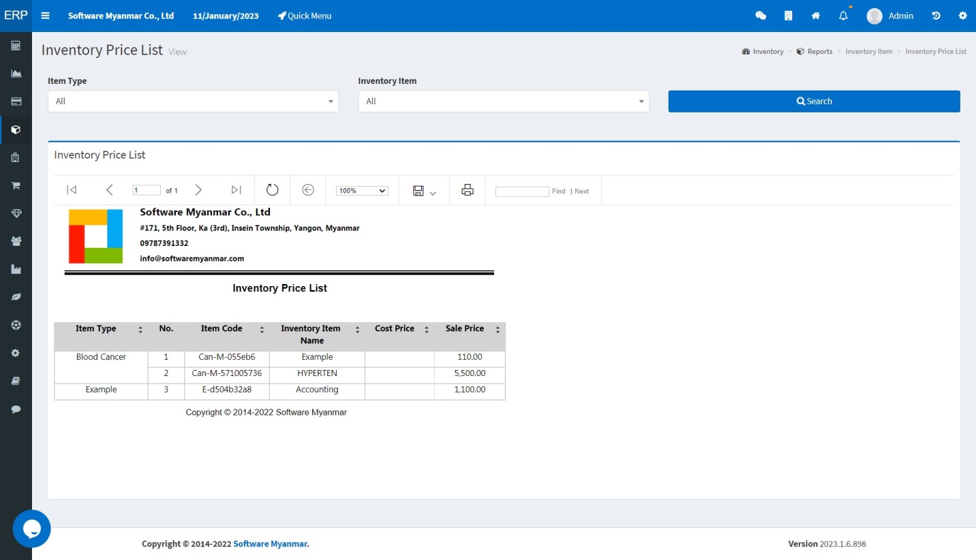Open the Item Type dropdown
976x560 pixels.
[x=193, y=102]
